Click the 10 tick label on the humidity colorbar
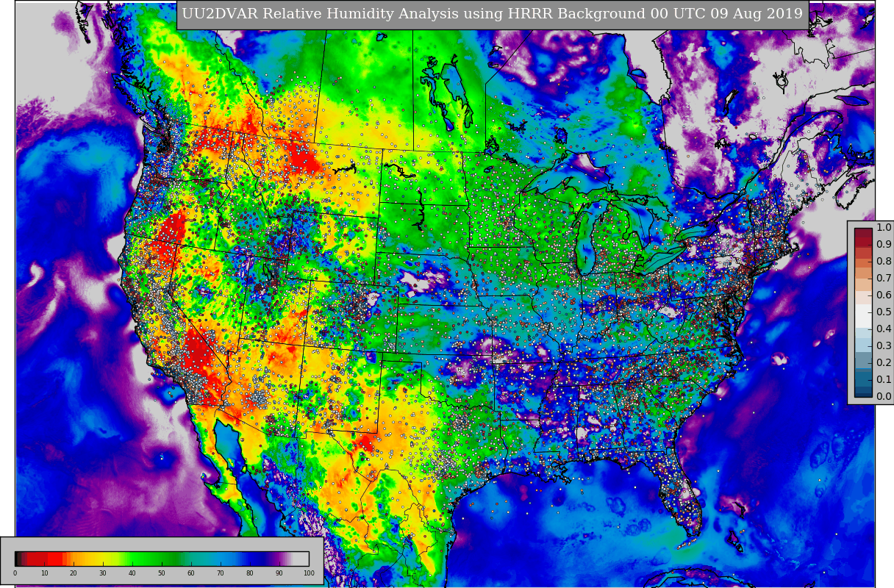This screenshot has width=894, height=588. 44,573
